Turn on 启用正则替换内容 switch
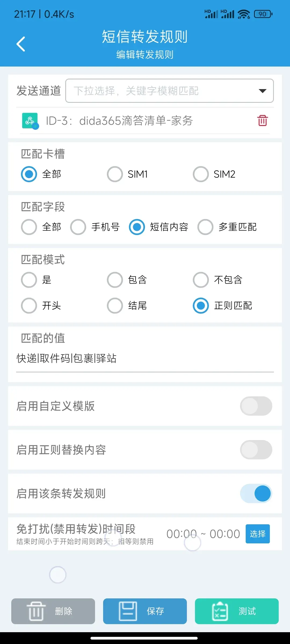 coord(256,450)
